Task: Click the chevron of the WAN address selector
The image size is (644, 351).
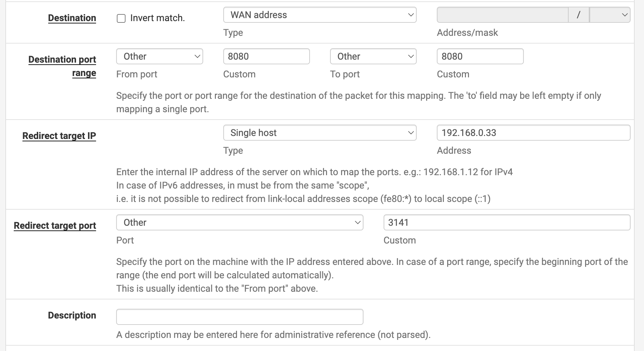Action: [411, 15]
